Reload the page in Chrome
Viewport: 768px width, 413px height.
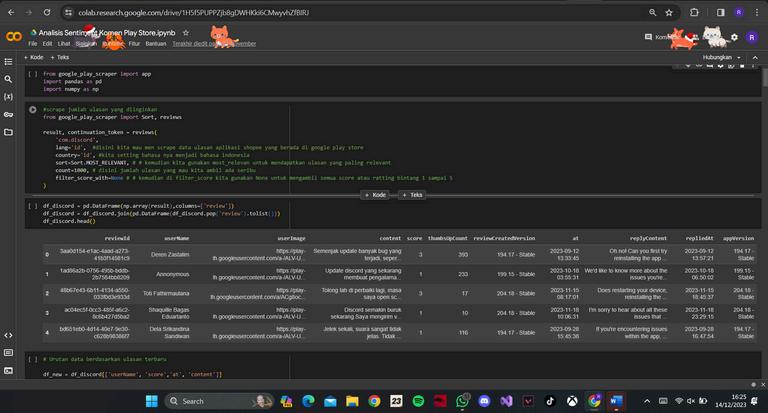tap(47, 13)
